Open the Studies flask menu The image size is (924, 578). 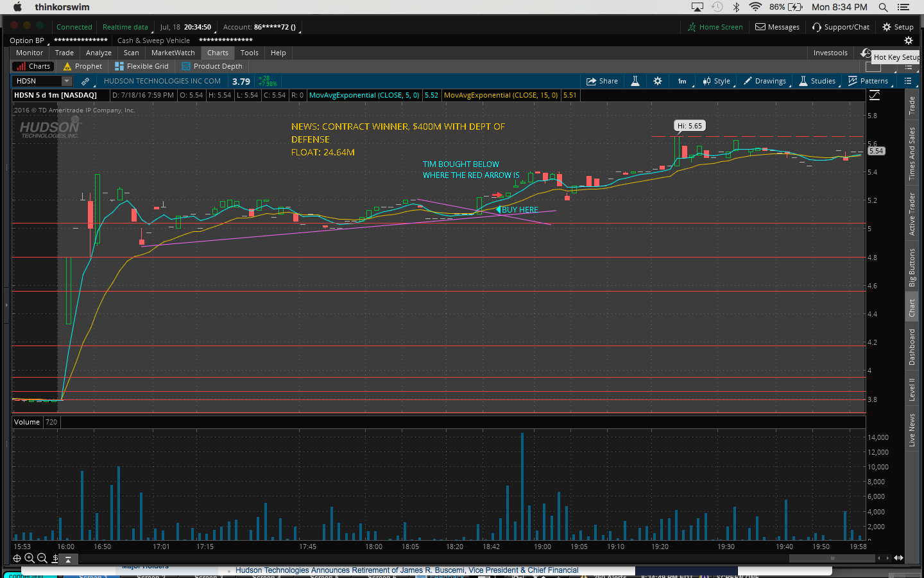coord(817,81)
